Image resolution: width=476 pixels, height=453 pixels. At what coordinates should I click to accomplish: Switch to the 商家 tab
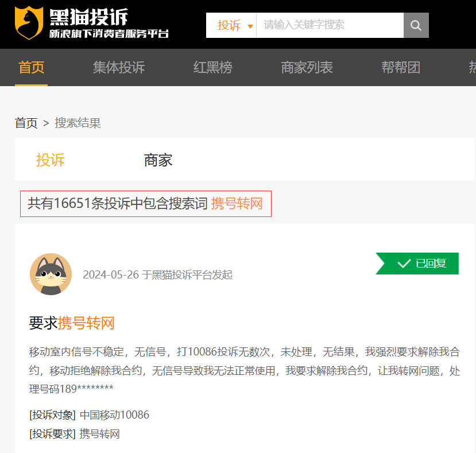pos(157,160)
